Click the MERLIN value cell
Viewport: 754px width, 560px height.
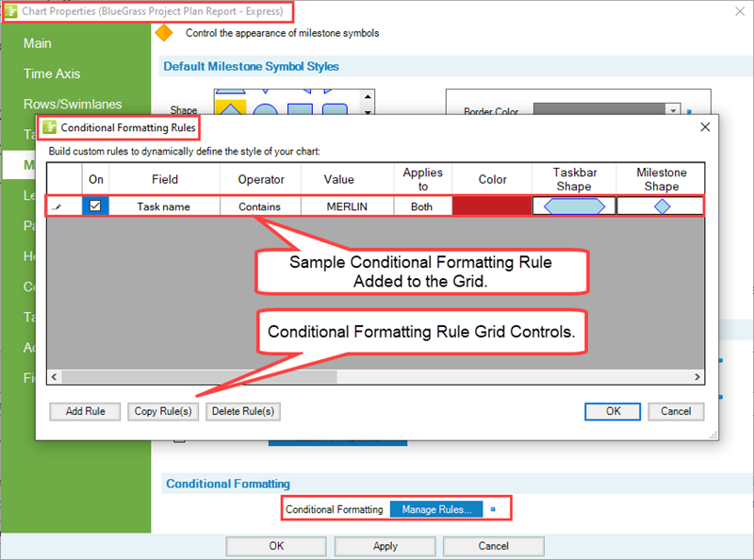[347, 206]
